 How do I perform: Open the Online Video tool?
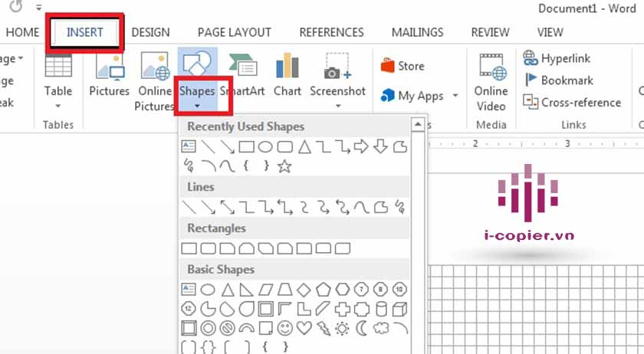pyautogui.click(x=491, y=81)
